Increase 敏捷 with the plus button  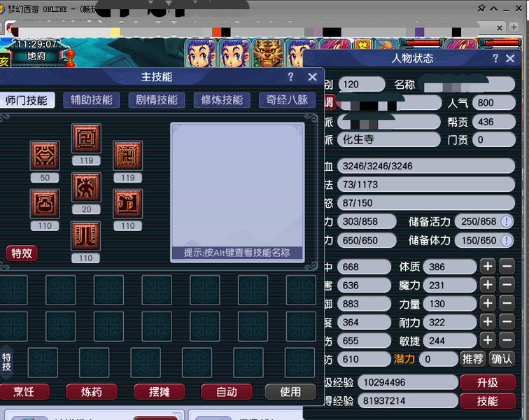pyautogui.click(x=488, y=339)
